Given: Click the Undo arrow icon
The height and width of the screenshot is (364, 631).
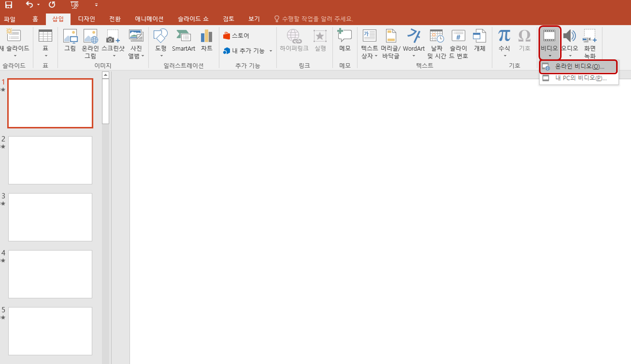Looking at the screenshot, I should tap(30, 5).
